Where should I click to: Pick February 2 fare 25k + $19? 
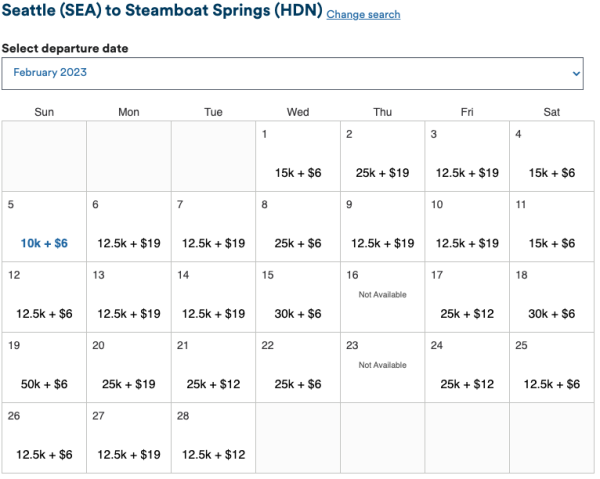[382, 173]
